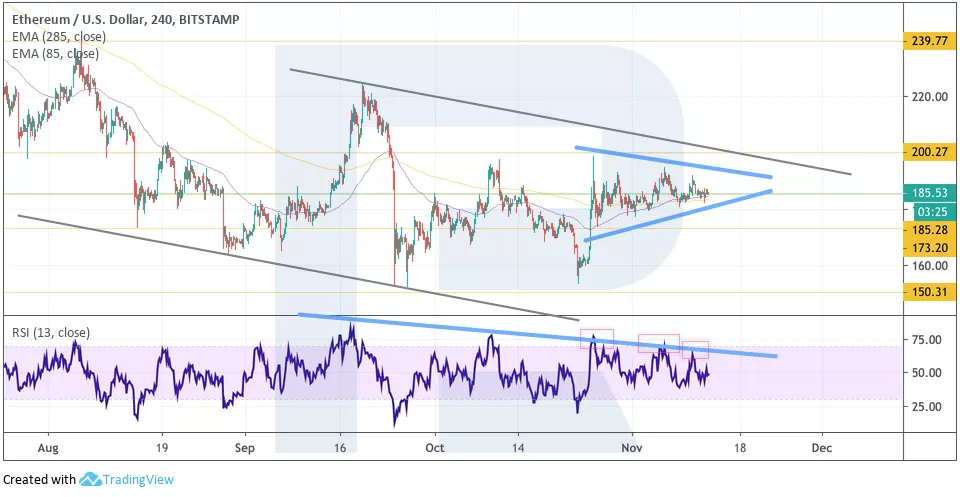
Task: Click the 185.28 EMA price tag
Action: coord(930,229)
